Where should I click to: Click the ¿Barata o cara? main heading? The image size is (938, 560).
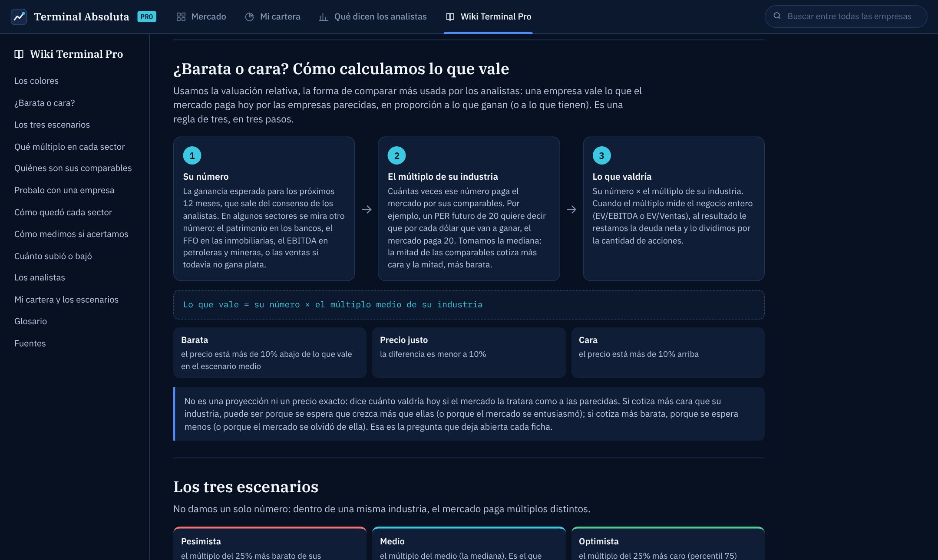pos(341,69)
